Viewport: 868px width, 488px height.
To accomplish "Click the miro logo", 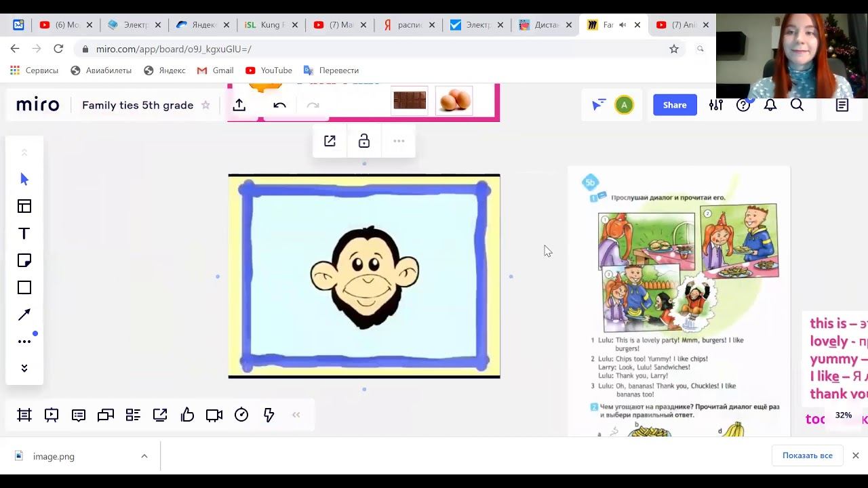I will coord(38,105).
